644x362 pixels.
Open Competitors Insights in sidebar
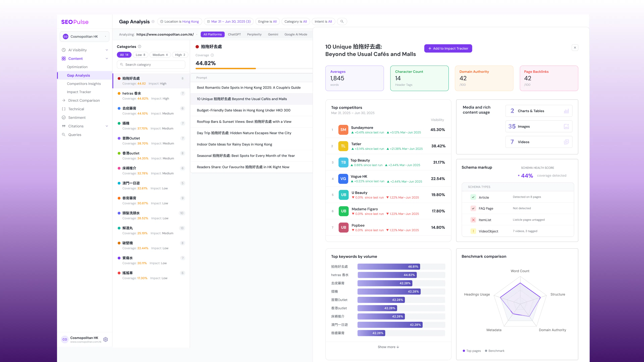84,84
